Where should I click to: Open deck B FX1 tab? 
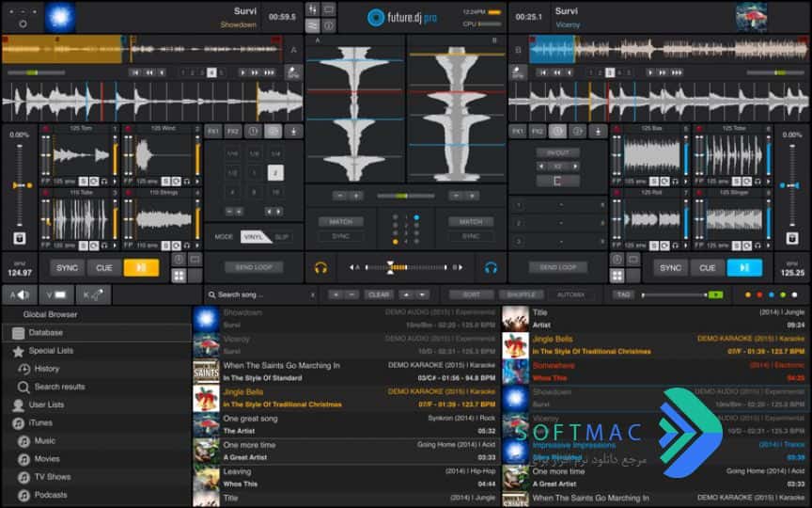[x=517, y=132]
